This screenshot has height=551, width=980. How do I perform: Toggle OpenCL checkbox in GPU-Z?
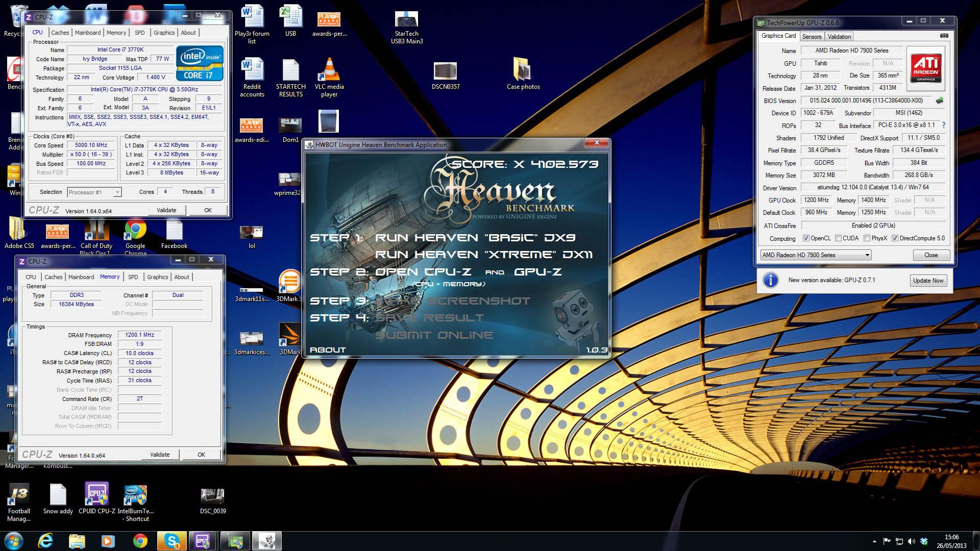[x=806, y=238]
